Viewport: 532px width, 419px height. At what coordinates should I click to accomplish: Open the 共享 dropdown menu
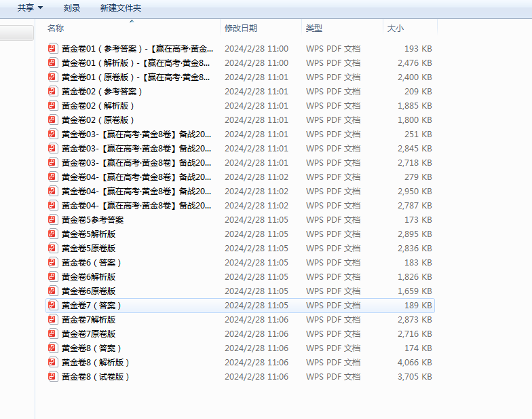coord(30,8)
